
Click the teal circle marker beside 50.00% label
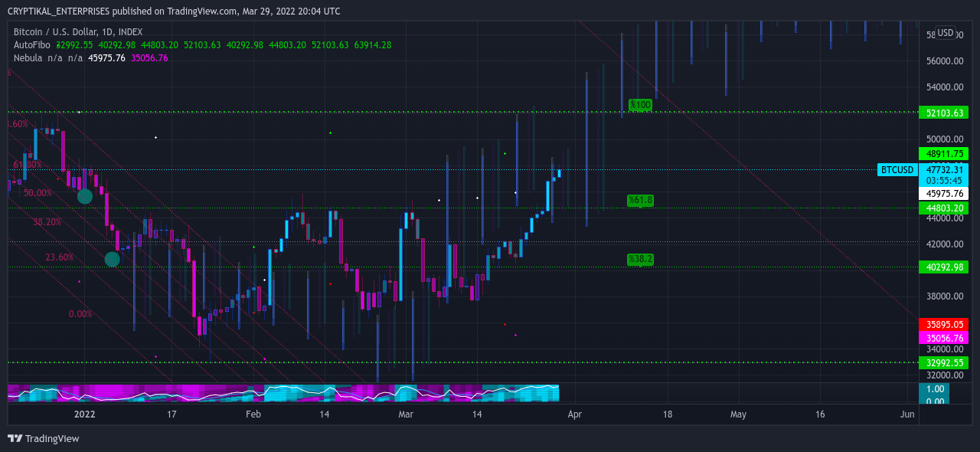pyautogui.click(x=85, y=196)
